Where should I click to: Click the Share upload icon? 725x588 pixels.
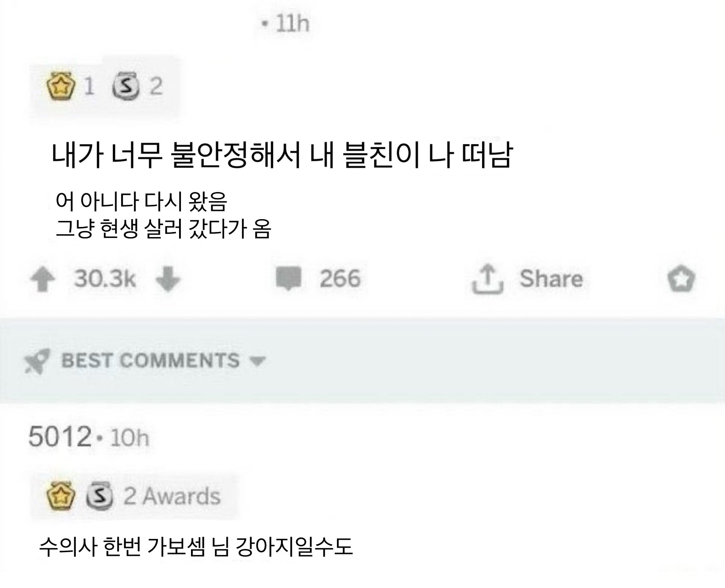[x=488, y=279]
